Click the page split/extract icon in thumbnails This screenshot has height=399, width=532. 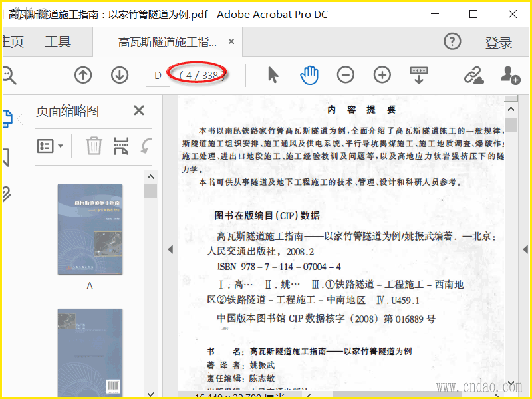coord(121,146)
